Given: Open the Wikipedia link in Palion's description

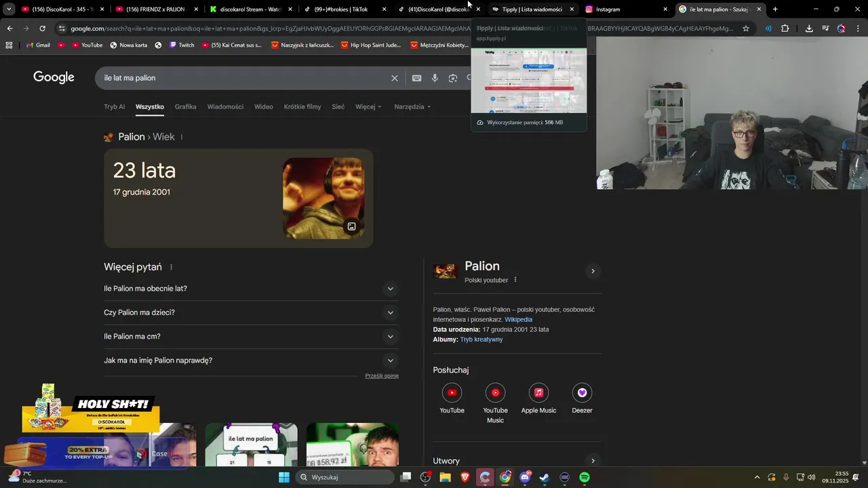Looking at the screenshot, I should pyautogui.click(x=518, y=319).
